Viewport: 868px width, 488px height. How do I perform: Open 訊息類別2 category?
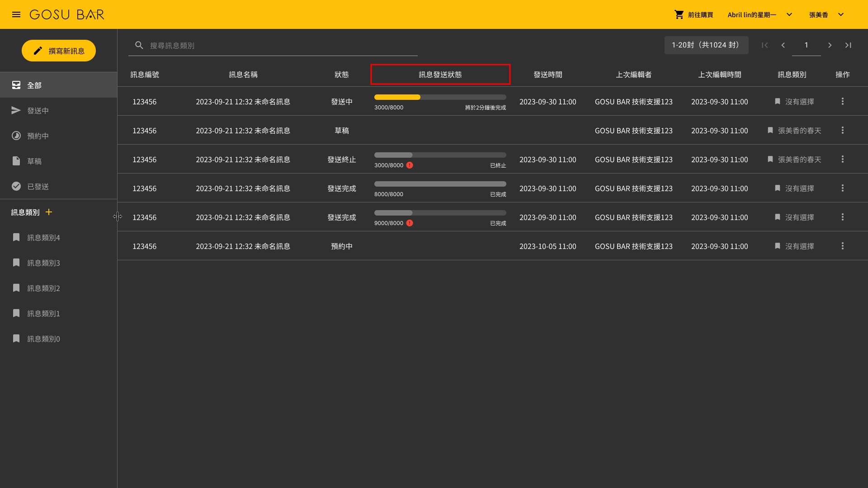point(59,288)
